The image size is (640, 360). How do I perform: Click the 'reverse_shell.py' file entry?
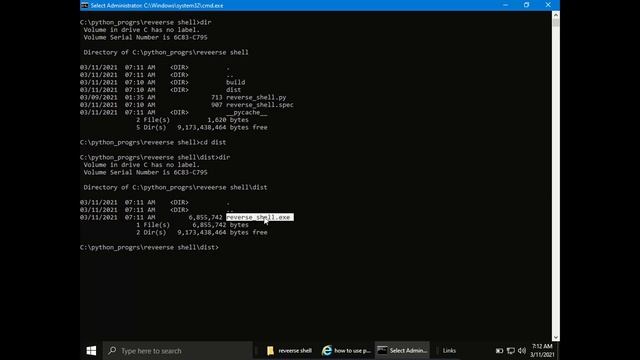click(x=256, y=97)
